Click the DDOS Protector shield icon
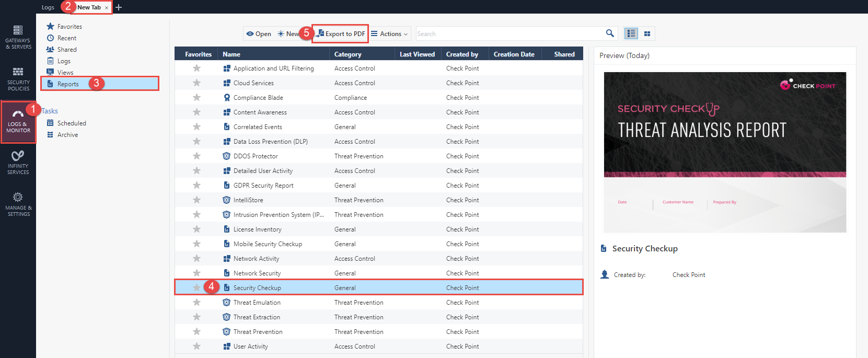The image size is (868, 358). [x=227, y=156]
